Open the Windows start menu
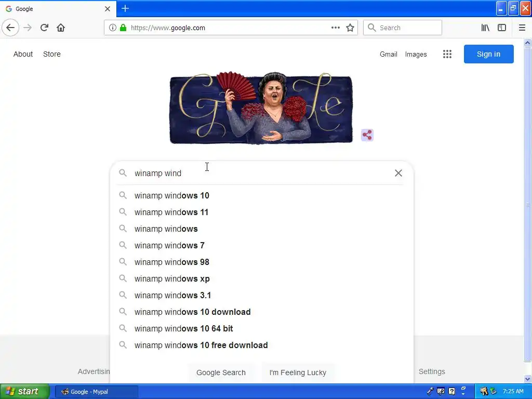Image resolution: width=532 pixels, height=399 pixels. point(25,391)
